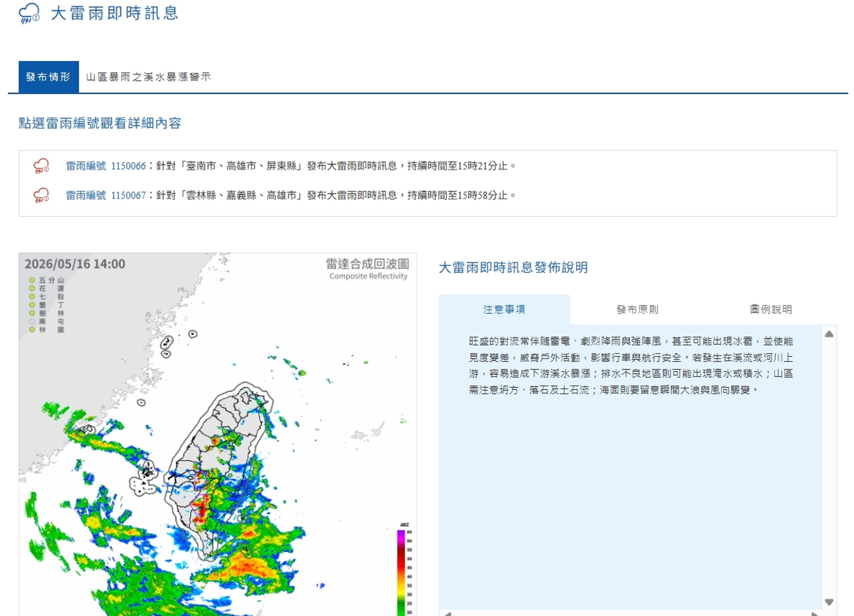Click the heading 點選雷雨編號觀看詳細內容
Image resolution: width=854 pixels, height=616 pixels.
coord(100,123)
